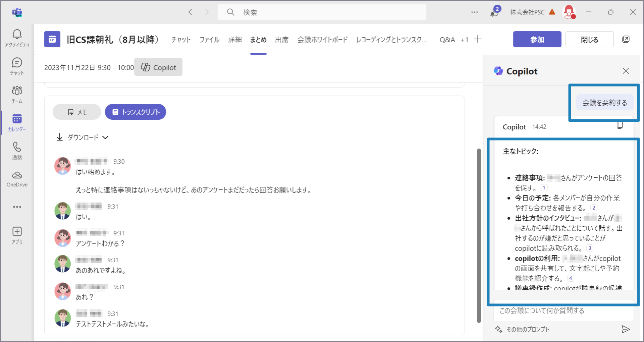Open the Chat icon in sidebar
Image resolution: width=644 pixels, height=342 pixels.
point(17,66)
